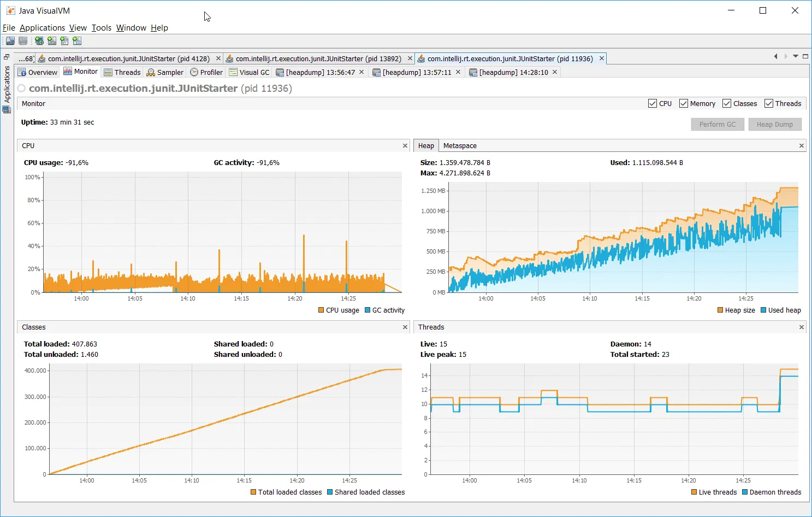Open the Tools menu
812x517 pixels.
(x=102, y=28)
